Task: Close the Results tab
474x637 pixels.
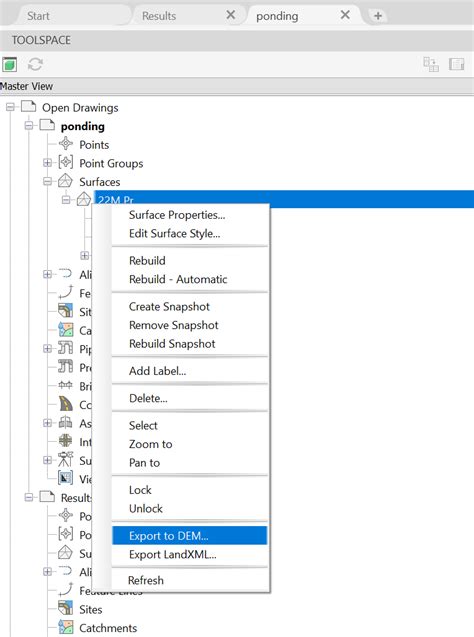Action: [x=230, y=15]
